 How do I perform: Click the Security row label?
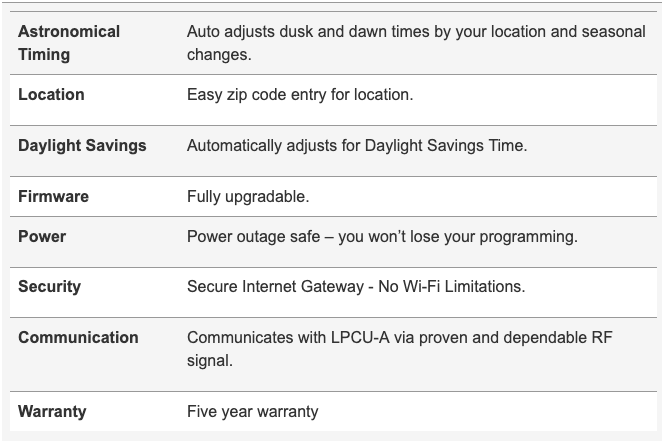pyautogui.click(x=49, y=287)
